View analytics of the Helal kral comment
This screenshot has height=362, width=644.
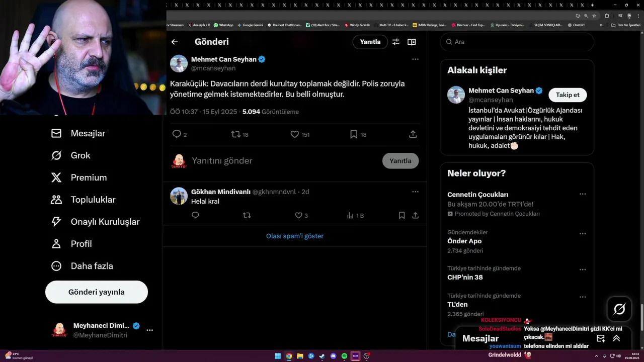(355, 215)
